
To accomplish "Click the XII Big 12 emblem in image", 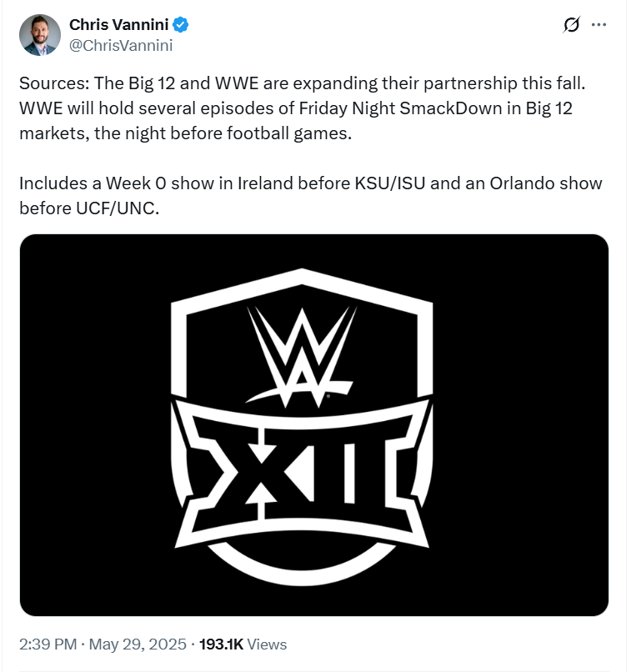I will (303, 469).
